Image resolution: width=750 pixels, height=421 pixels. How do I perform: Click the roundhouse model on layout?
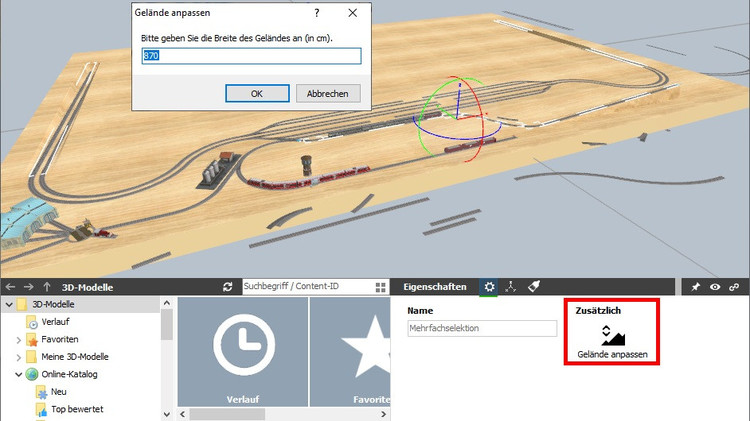pyautogui.click(x=26, y=222)
